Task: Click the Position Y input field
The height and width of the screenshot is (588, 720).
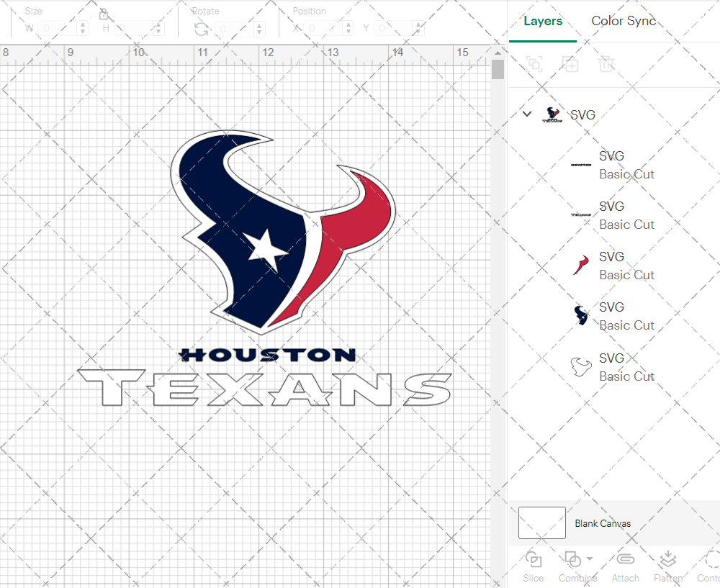Action: pos(394,29)
